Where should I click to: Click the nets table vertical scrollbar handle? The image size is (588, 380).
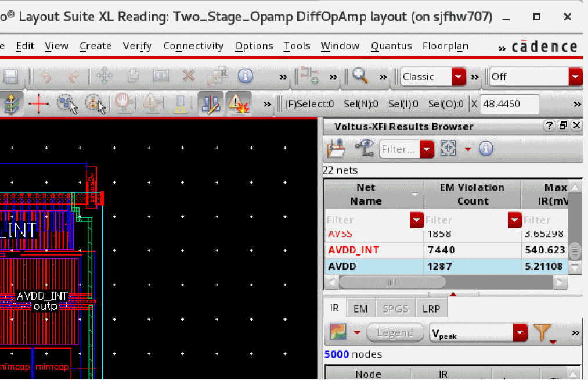[575, 250]
